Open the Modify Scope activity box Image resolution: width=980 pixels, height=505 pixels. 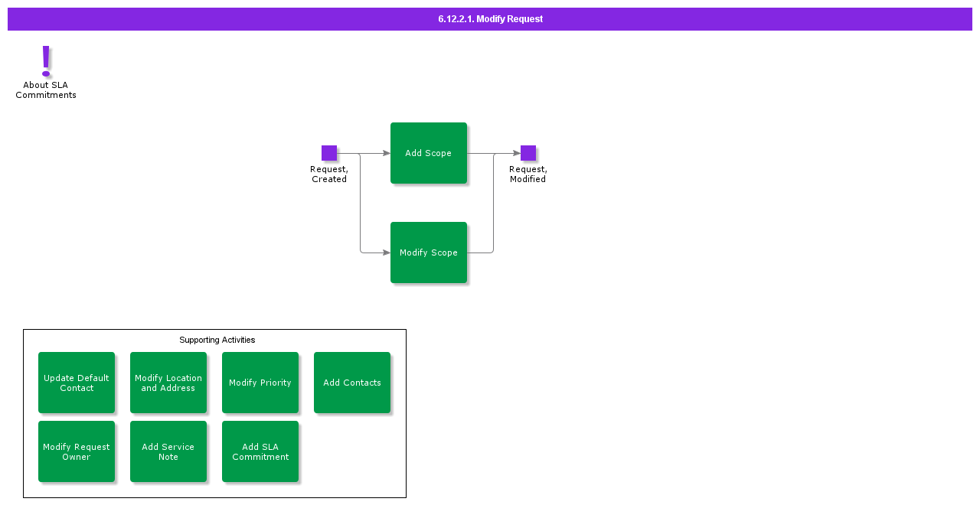429,252
